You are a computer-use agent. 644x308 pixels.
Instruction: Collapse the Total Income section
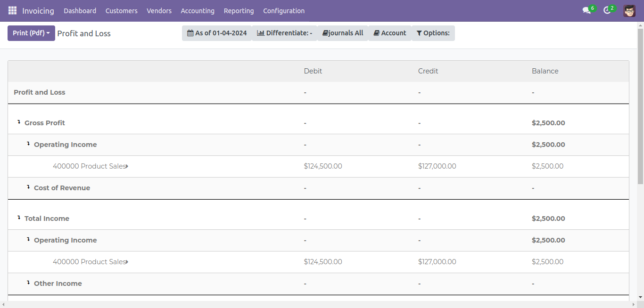19,218
